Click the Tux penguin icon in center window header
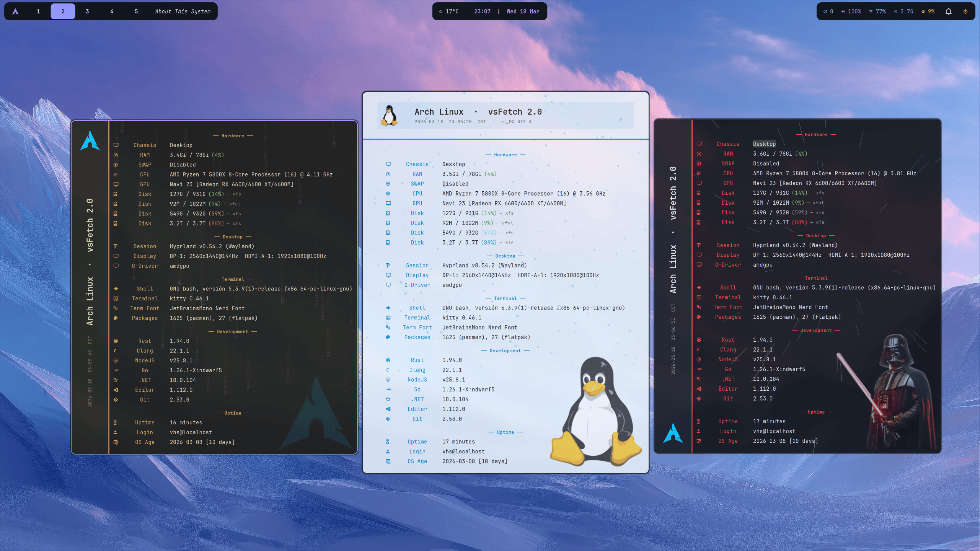 [x=389, y=115]
